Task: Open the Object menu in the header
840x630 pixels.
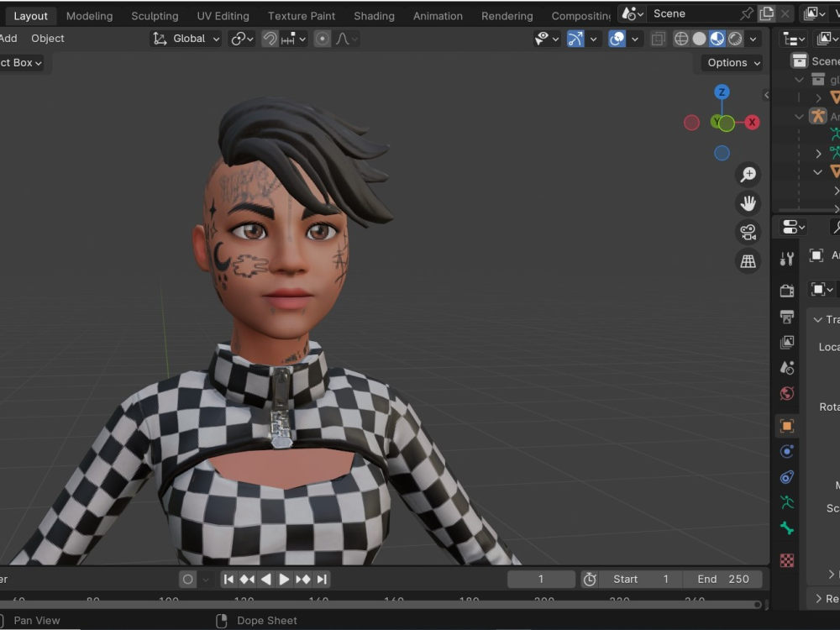Action: click(x=48, y=38)
